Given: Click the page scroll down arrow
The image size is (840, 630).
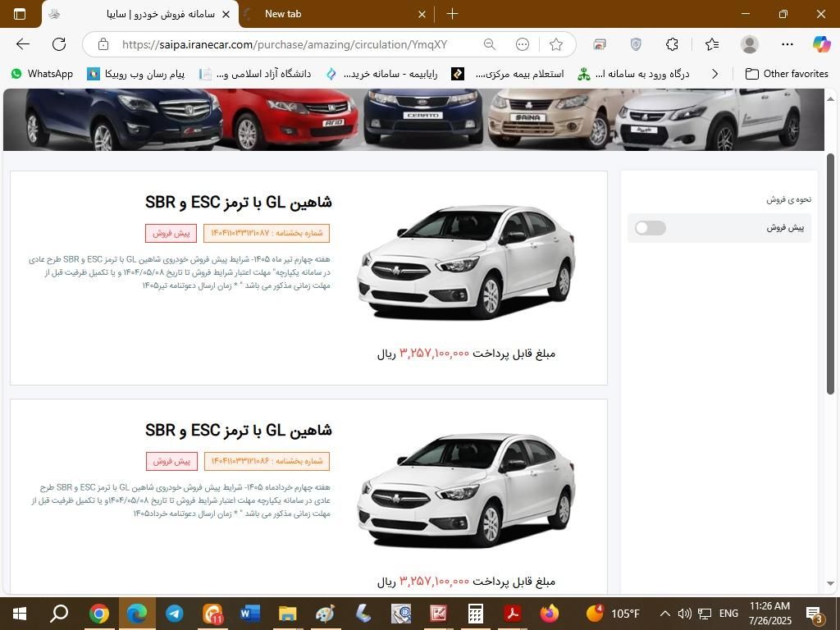Looking at the screenshot, I should [831, 583].
